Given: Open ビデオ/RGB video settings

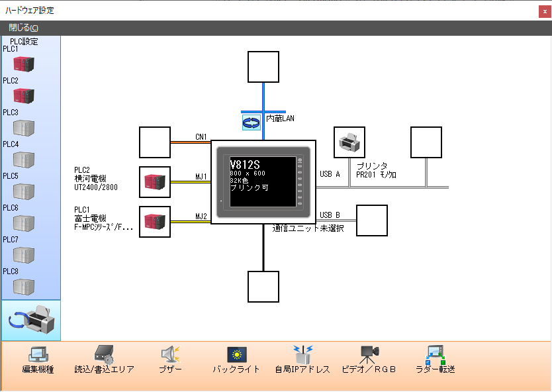Looking at the screenshot, I should click(x=369, y=360).
